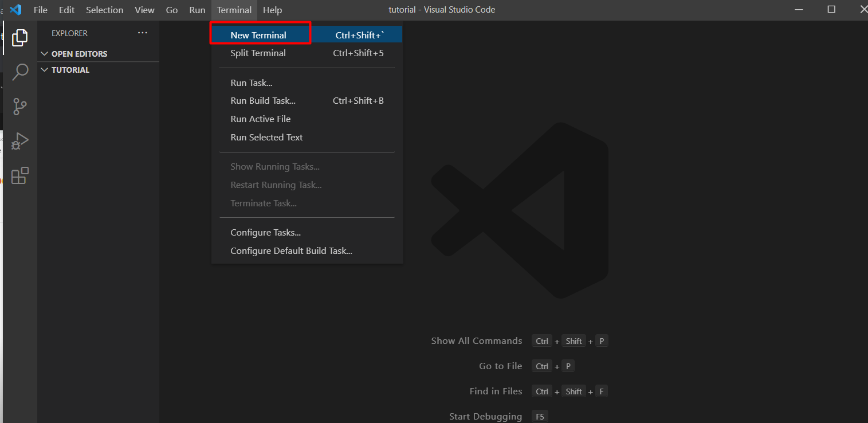This screenshot has height=423, width=868.
Task: Minimize the Visual Studio Code window
Action: pyautogui.click(x=798, y=9)
